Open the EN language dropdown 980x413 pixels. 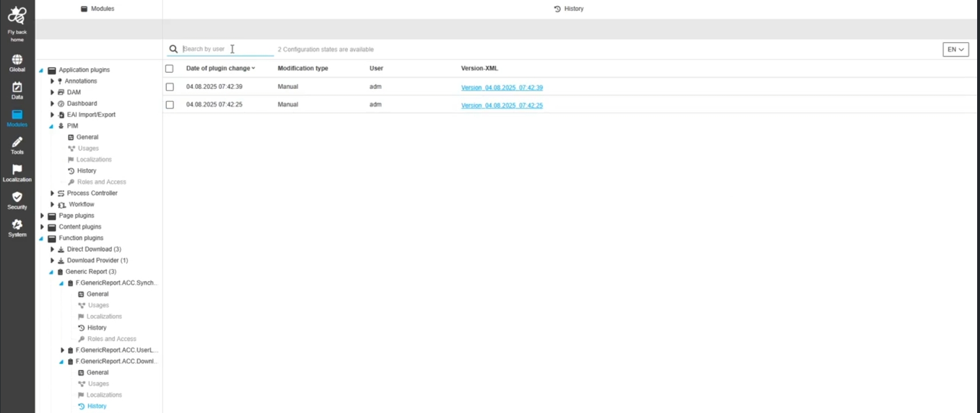tap(956, 50)
